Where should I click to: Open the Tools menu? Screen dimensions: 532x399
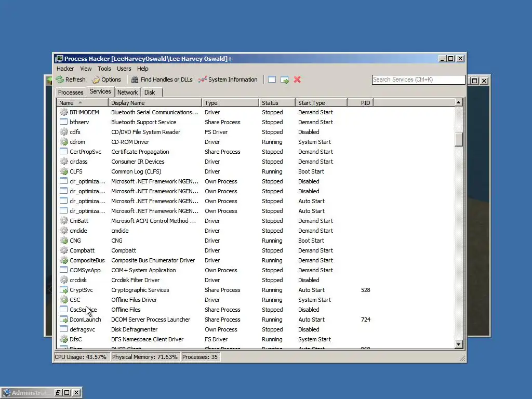(x=104, y=69)
